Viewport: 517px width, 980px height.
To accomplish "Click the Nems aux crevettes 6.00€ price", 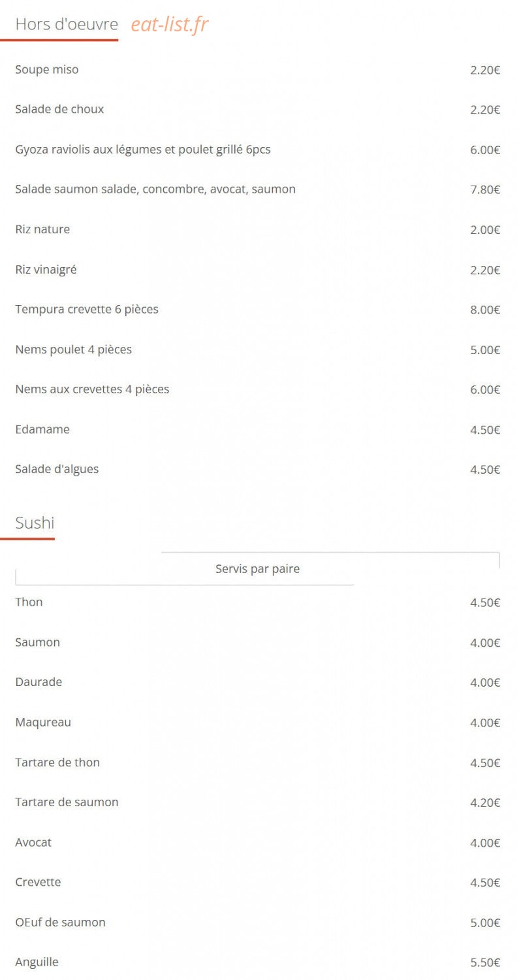I will coord(485,390).
